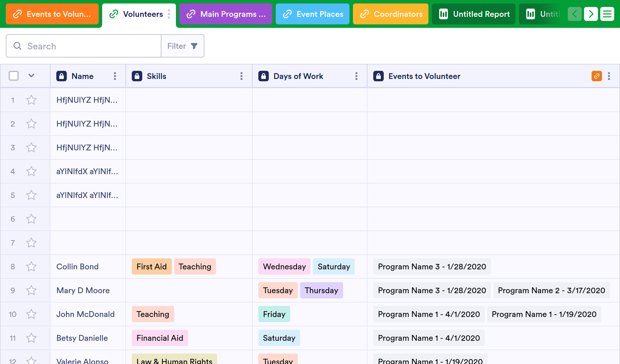Toggle the select-all rows checkbox
Viewport: 620px width, 364px height.
[x=14, y=76]
